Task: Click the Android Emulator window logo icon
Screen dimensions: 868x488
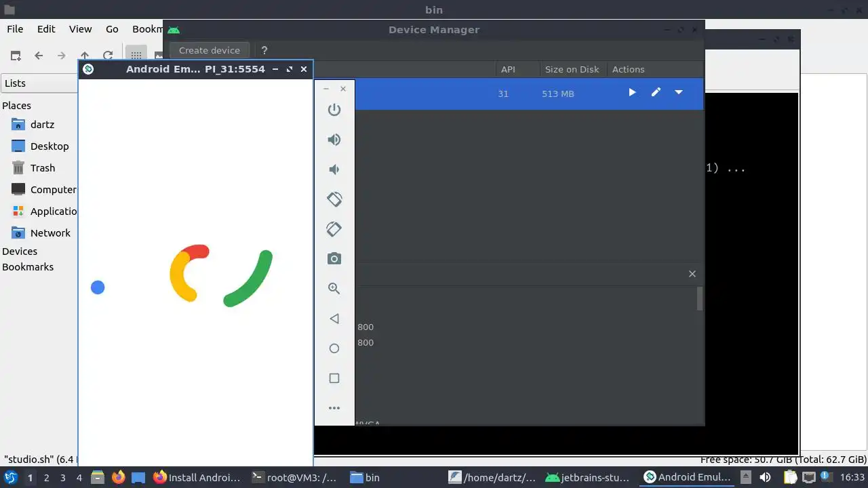Action: click(x=87, y=69)
